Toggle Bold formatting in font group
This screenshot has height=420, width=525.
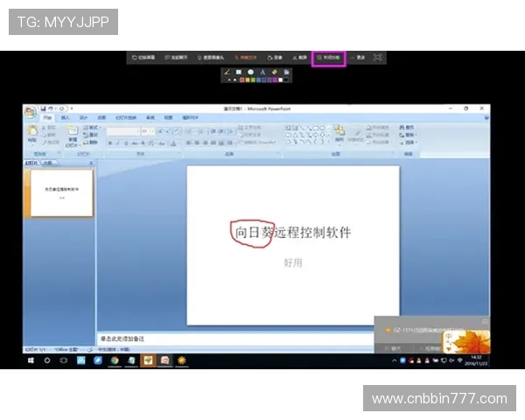coord(110,143)
